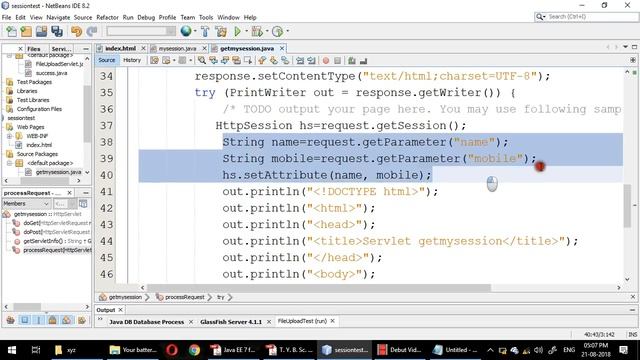Click the Windows Start button
The height and width of the screenshot is (360, 640).
pos(12,350)
